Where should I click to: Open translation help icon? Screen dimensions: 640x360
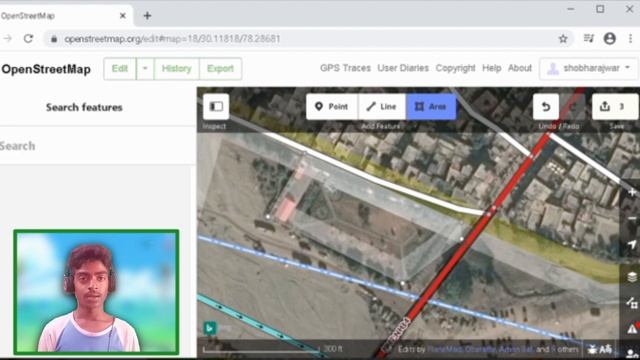click(x=606, y=349)
